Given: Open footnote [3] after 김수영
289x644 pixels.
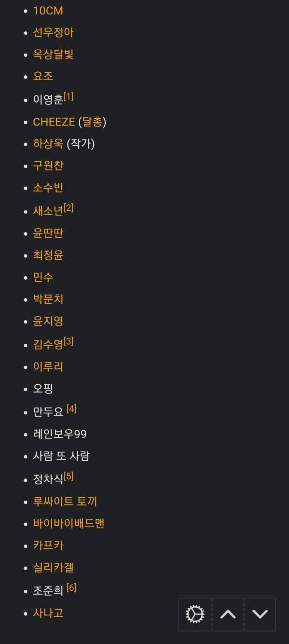Looking at the screenshot, I should [69, 341].
